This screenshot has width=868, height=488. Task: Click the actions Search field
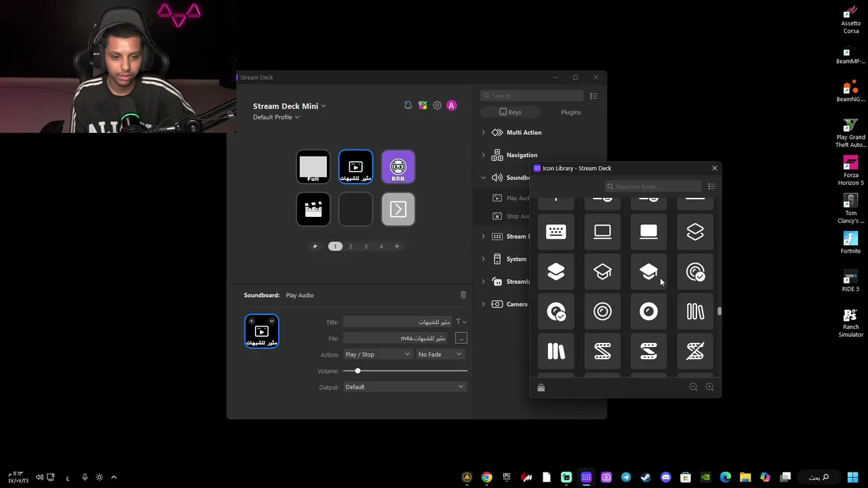pos(532,96)
